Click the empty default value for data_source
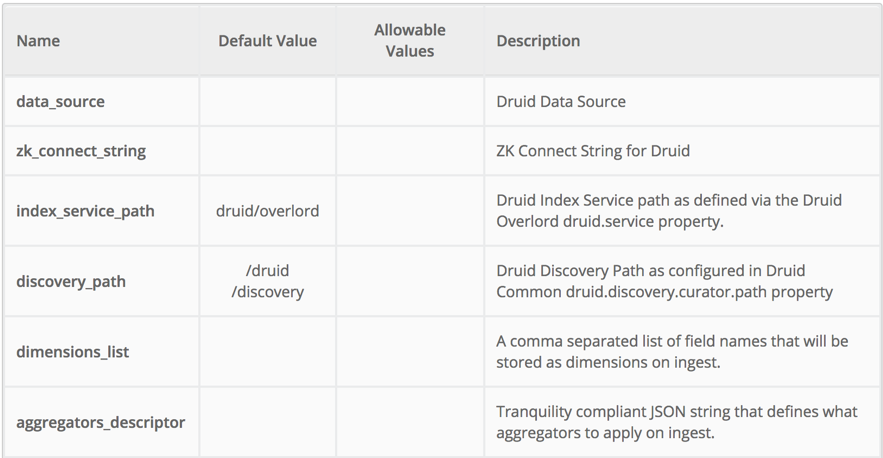 (x=267, y=101)
